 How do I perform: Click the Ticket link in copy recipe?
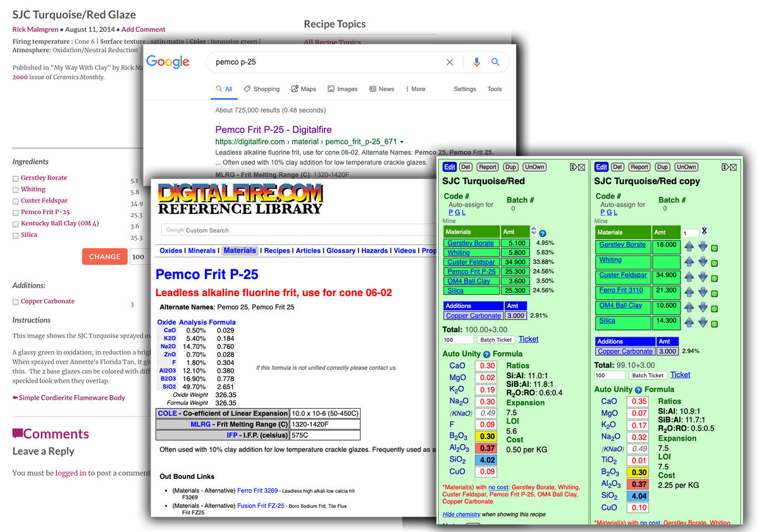tap(681, 374)
